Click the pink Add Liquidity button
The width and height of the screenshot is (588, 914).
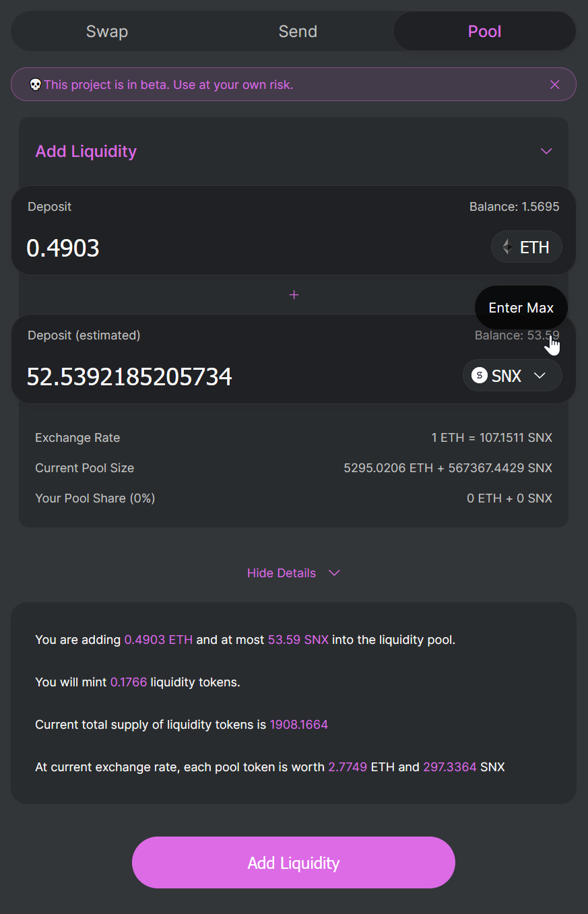tap(294, 862)
